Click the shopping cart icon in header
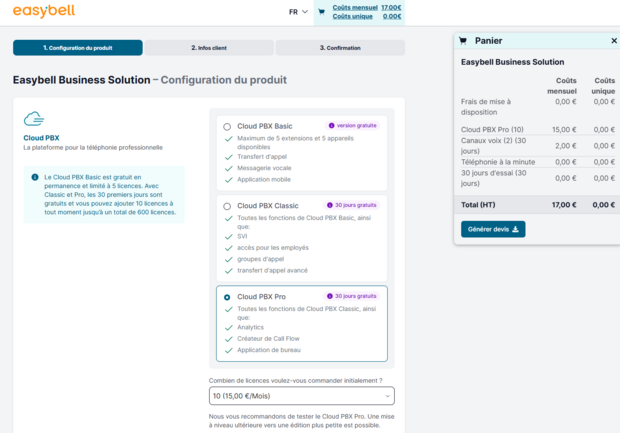 coord(321,12)
